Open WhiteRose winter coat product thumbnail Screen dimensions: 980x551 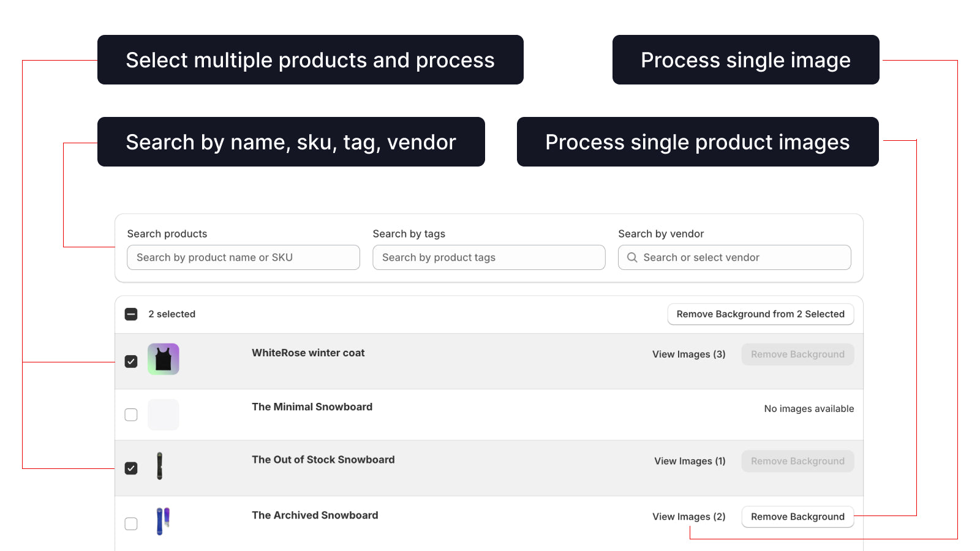pyautogui.click(x=164, y=359)
